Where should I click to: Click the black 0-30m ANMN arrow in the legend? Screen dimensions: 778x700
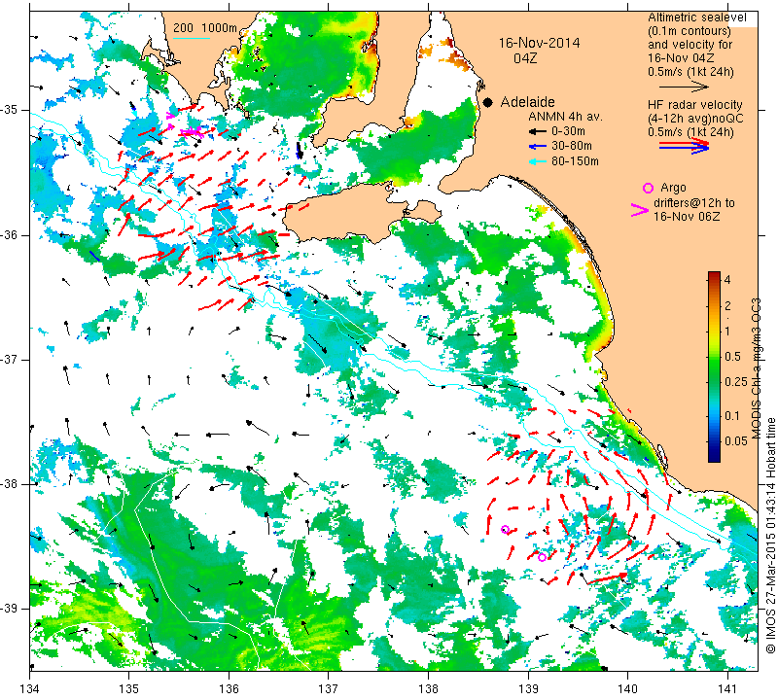point(538,131)
